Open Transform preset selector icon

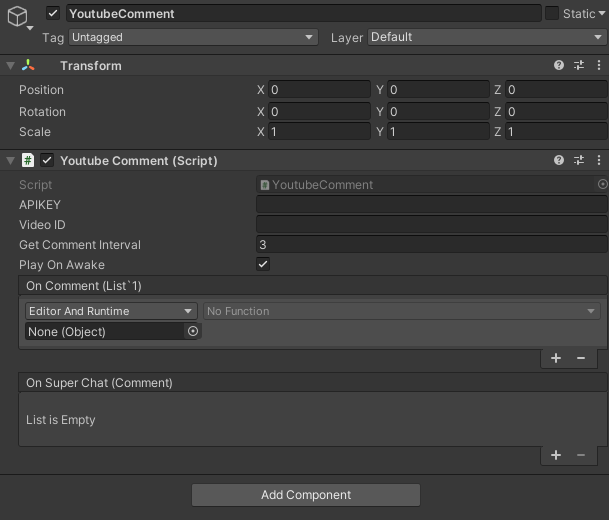579,65
